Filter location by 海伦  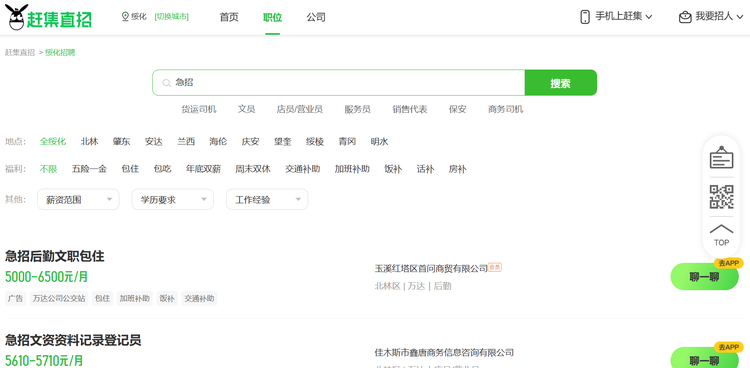[218, 142]
